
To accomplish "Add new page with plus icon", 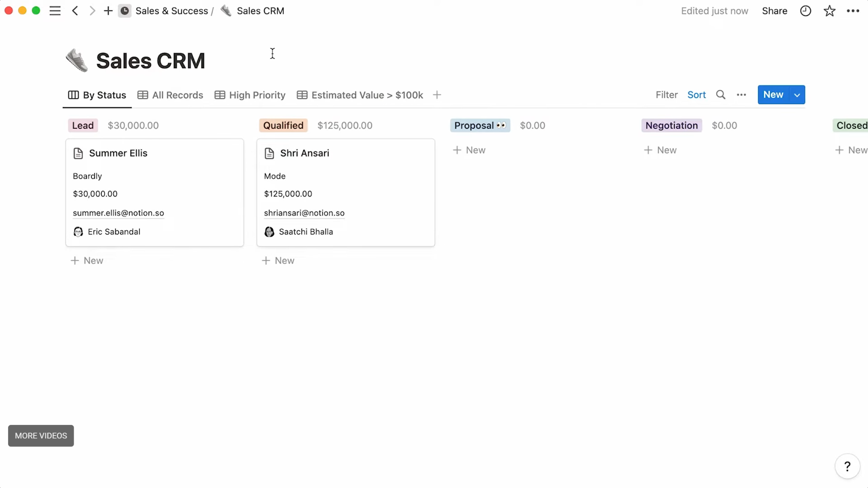I will 108,11.
